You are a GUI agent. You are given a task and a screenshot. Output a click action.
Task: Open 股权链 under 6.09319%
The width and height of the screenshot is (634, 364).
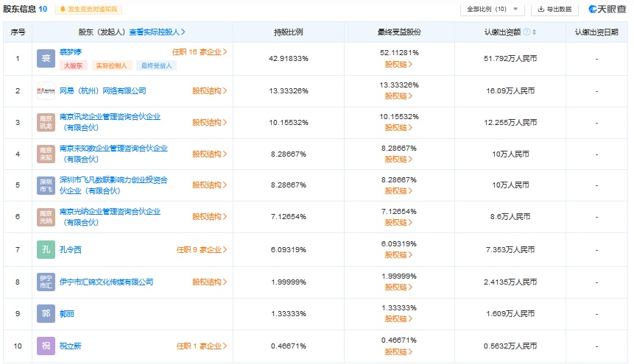coord(398,255)
